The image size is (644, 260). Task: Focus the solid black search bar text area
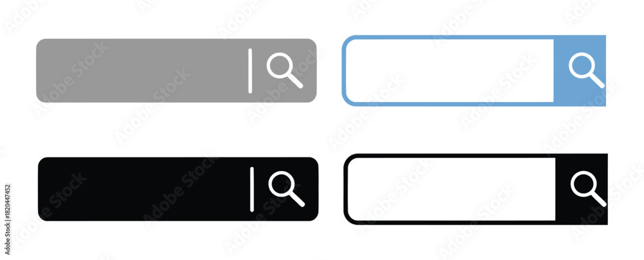tap(144, 189)
